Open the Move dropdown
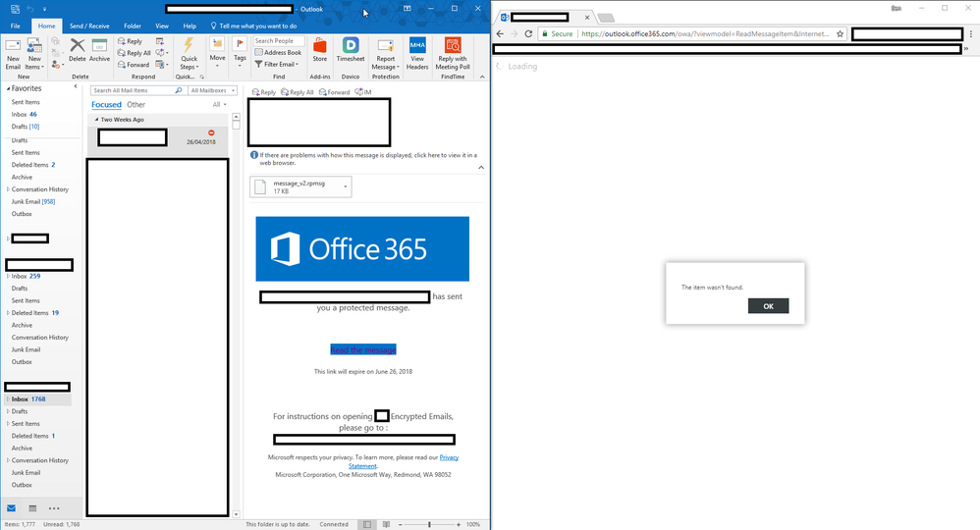This screenshot has height=530, width=980. coord(217,52)
